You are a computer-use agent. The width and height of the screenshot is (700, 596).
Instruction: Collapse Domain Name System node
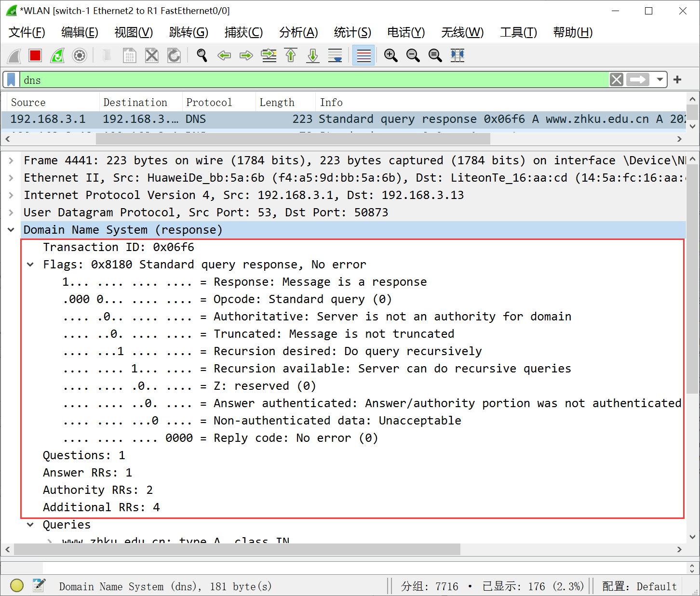[x=11, y=230]
